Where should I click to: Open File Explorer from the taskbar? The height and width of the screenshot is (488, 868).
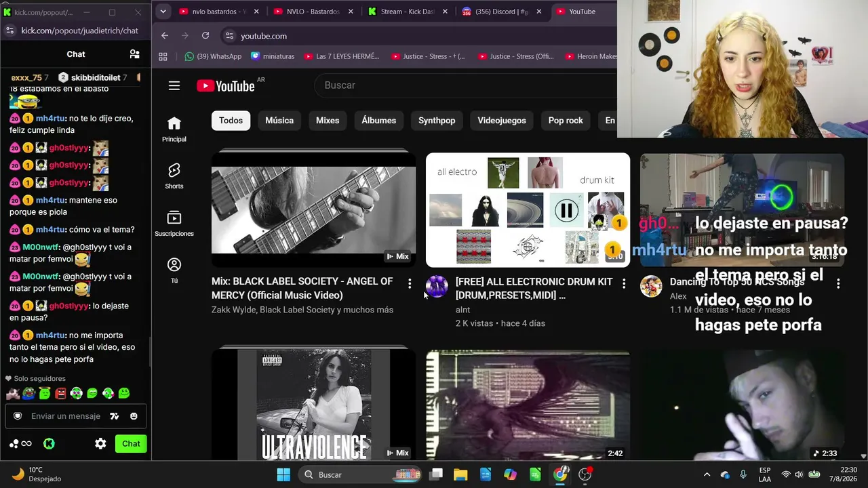(x=460, y=474)
